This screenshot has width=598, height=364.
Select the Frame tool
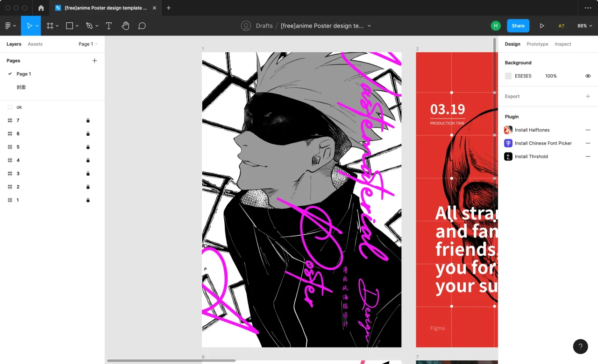click(50, 26)
